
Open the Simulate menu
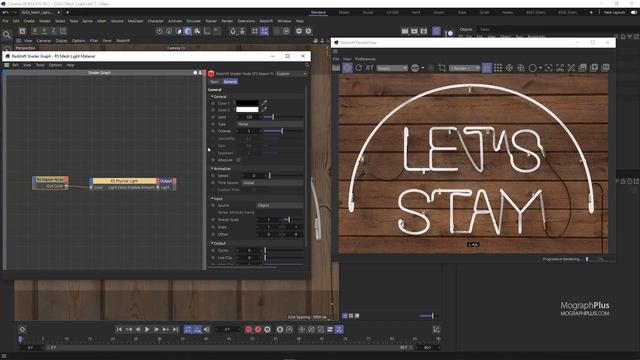coord(194,21)
